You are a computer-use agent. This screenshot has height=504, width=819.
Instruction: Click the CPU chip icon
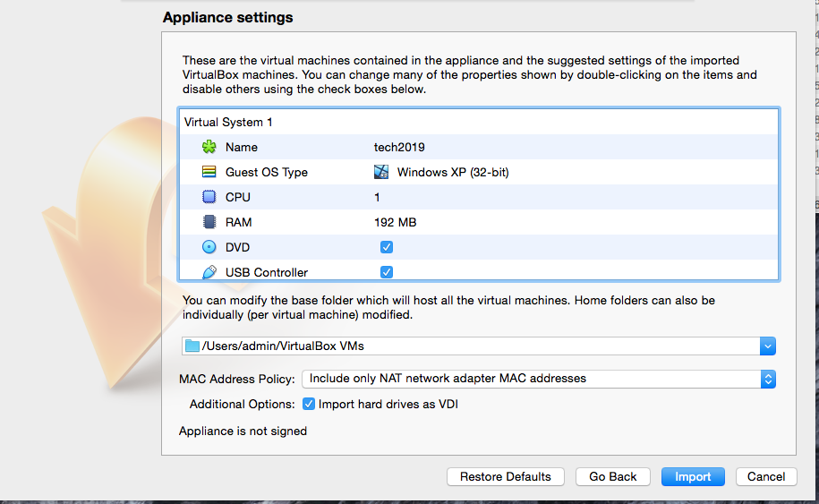(209, 197)
